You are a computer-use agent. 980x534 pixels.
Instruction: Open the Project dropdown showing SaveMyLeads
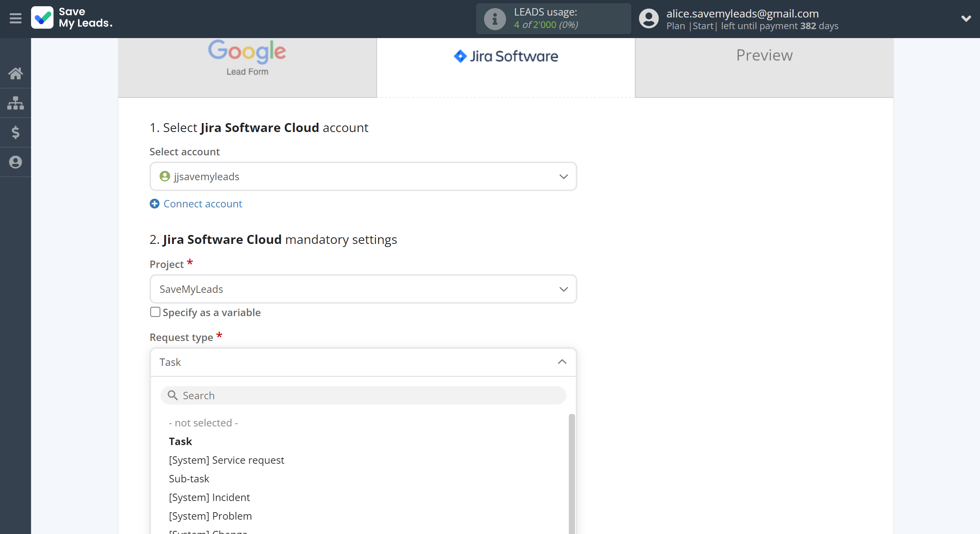point(363,289)
